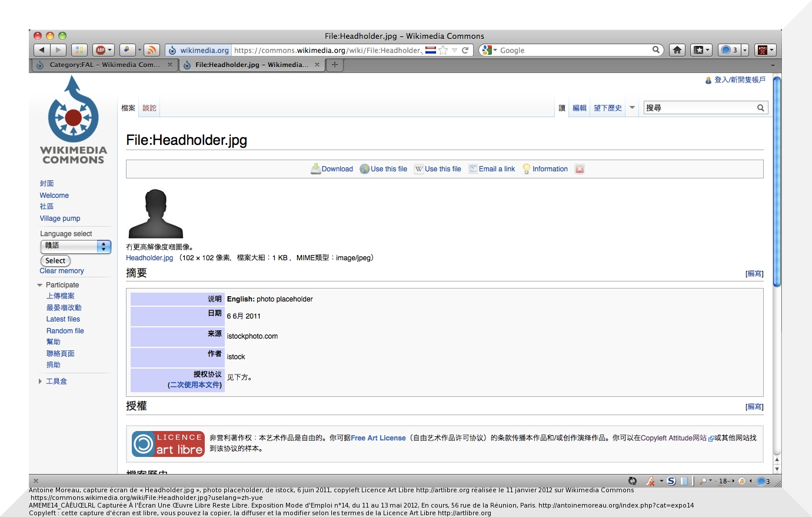812x517 pixels.
Task: Go back with the browser back arrow
Action: (42, 50)
